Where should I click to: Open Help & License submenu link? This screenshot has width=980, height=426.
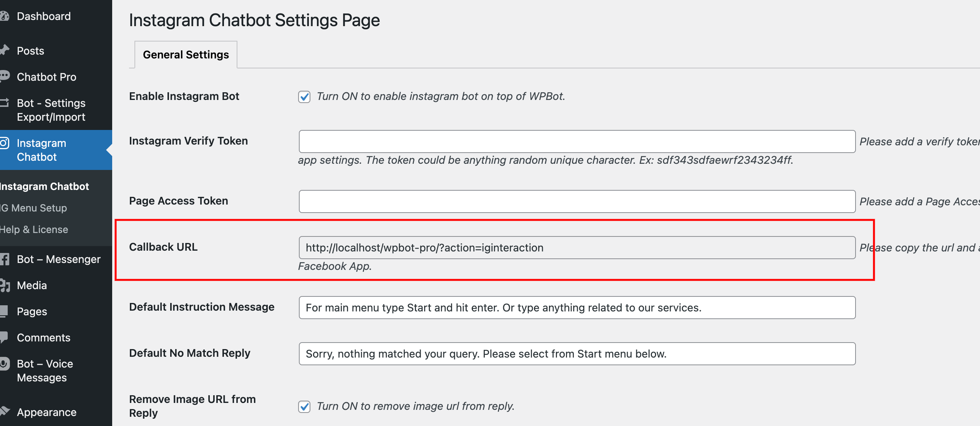coord(34,230)
